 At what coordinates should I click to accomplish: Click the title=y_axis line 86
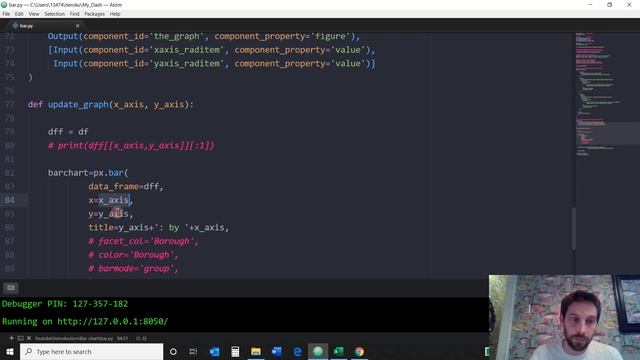[159, 227]
